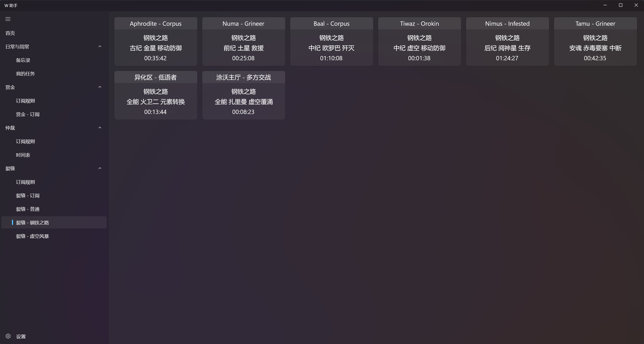Select the 异化区 - 低语者 card
This screenshot has height=344, width=644.
tap(156, 95)
